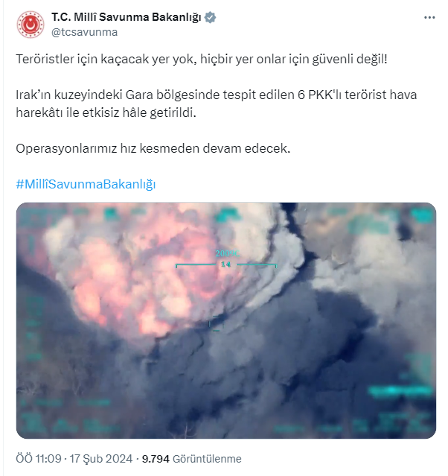Click the number 14 under the overlay
Image resolution: width=448 pixels, height=476 pixels.
[226, 264]
